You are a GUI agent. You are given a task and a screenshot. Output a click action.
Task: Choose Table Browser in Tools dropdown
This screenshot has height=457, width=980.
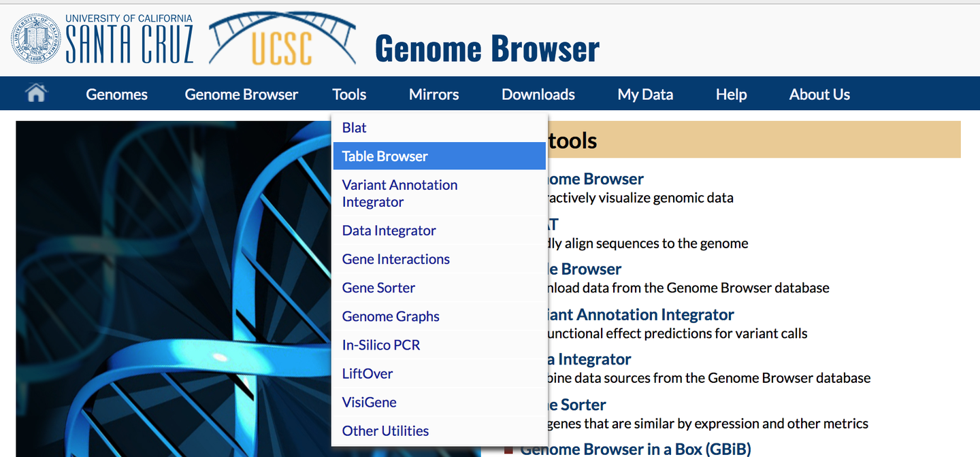[x=385, y=156]
